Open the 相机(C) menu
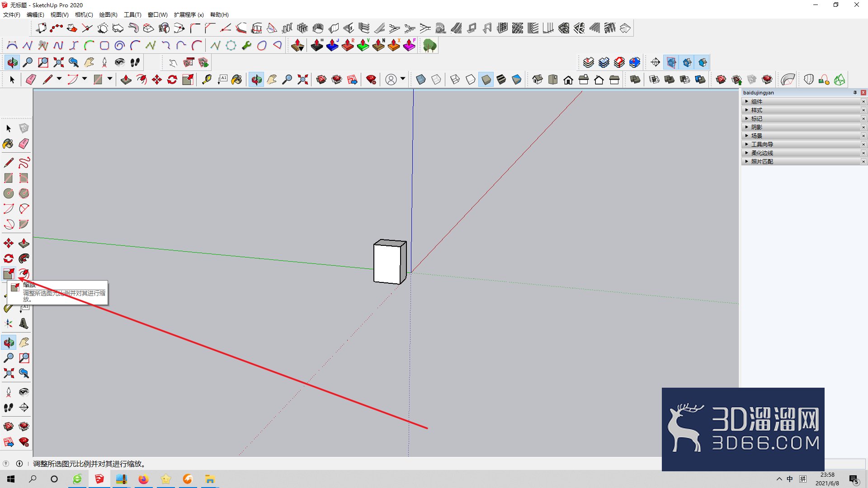This screenshot has height=488, width=868. tap(84, 15)
